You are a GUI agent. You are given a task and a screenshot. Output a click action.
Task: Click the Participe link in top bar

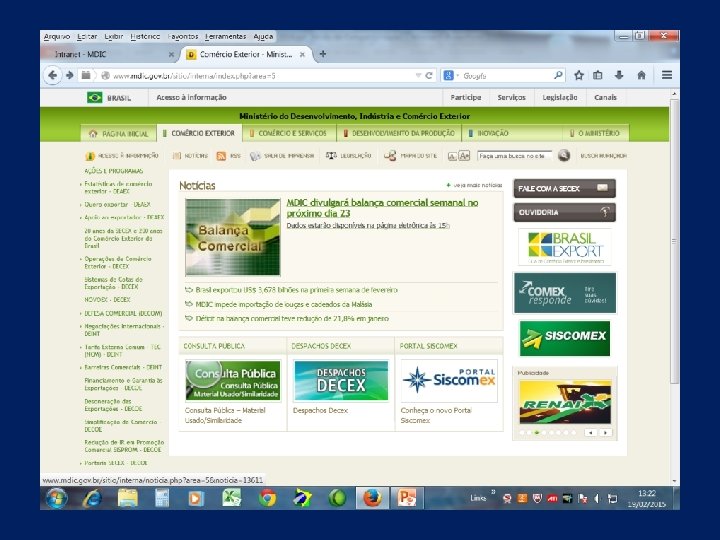[466, 97]
